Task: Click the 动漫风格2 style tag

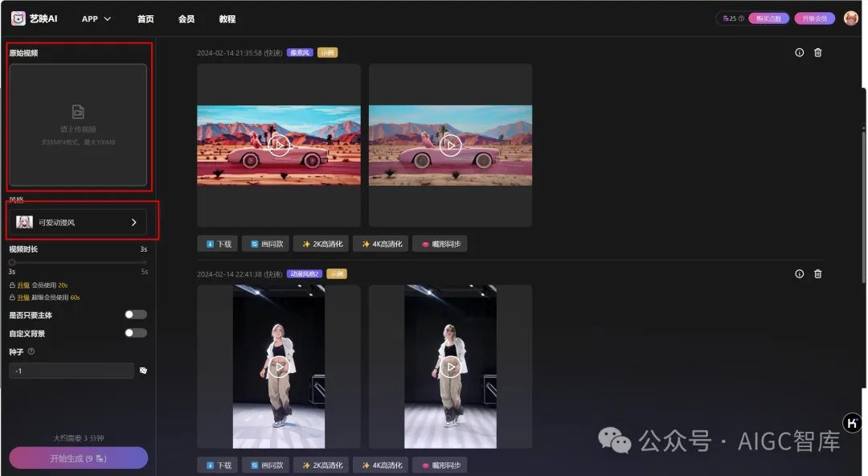Action: pos(305,273)
